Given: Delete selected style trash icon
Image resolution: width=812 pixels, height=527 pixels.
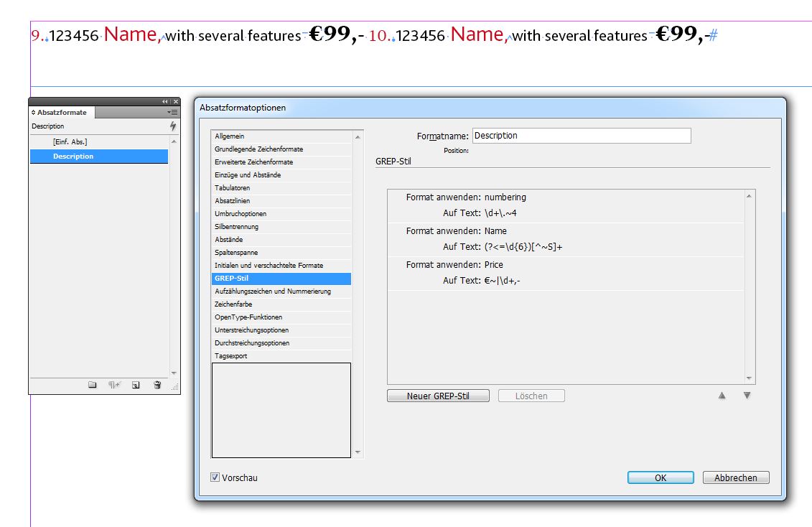Looking at the screenshot, I should [x=157, y=385].
